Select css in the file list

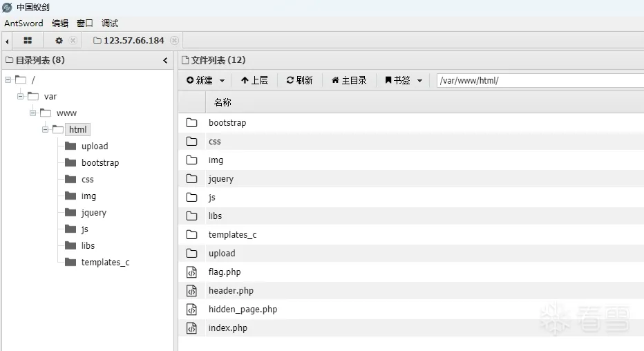pos(214,141)
